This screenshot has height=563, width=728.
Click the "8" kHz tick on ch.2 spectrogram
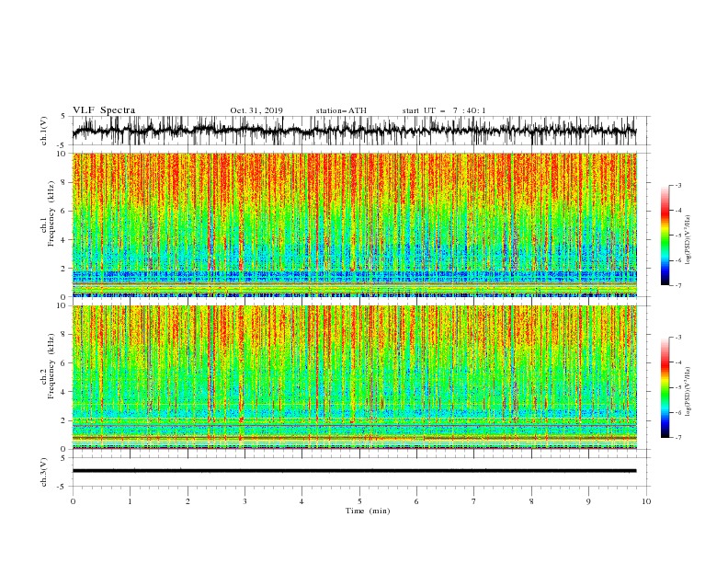tap(65, 335)
